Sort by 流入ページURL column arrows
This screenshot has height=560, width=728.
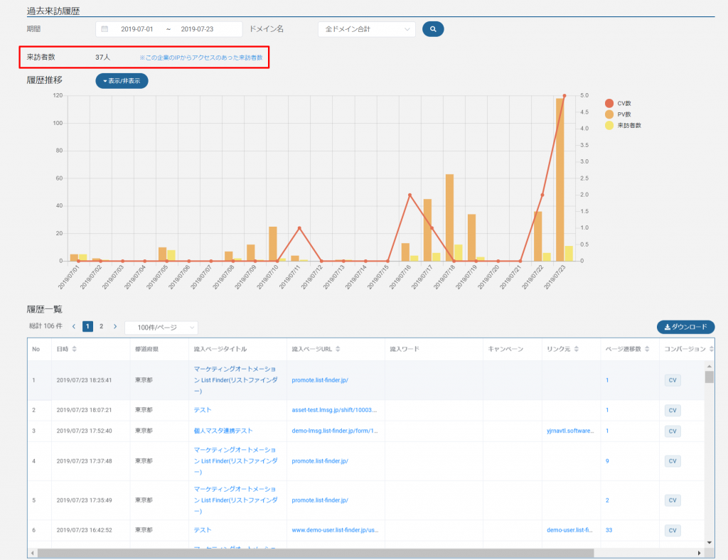click(x=338, y=349)
